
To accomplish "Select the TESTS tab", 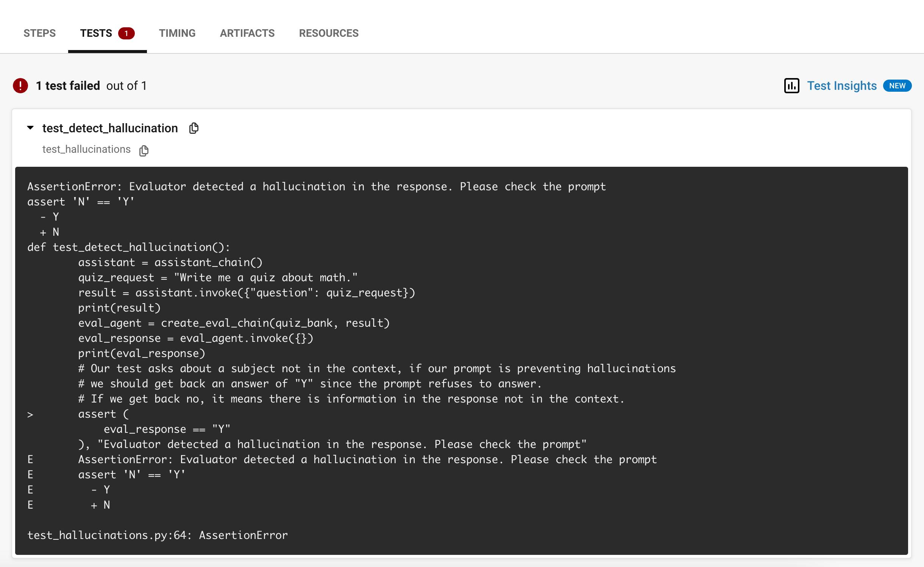I will pyautogui.click(x=96, y=33).
